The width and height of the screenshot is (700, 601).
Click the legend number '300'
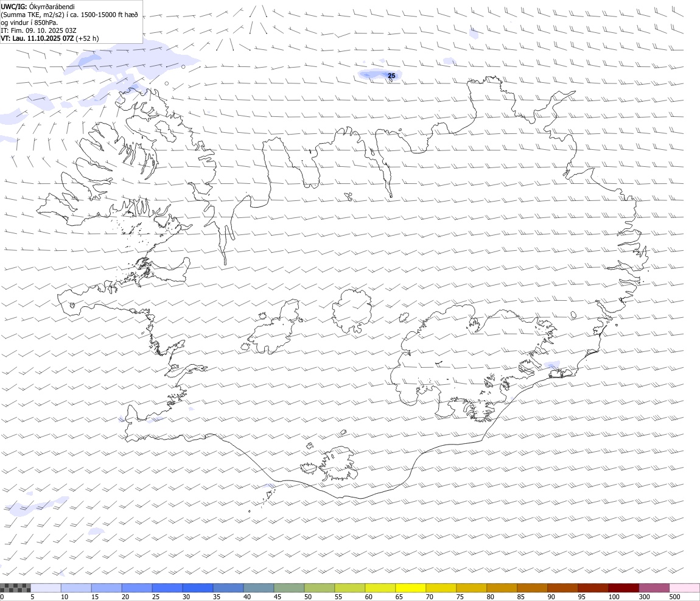tap(644, 597)
